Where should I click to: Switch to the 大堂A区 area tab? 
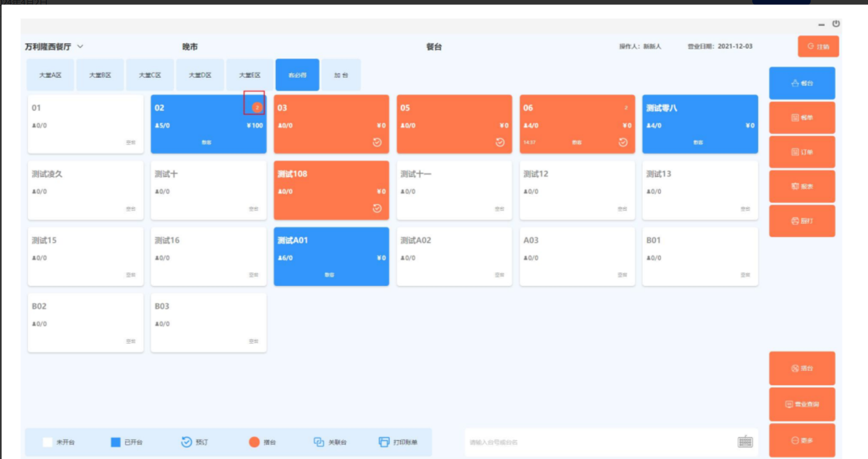[50, 75]
